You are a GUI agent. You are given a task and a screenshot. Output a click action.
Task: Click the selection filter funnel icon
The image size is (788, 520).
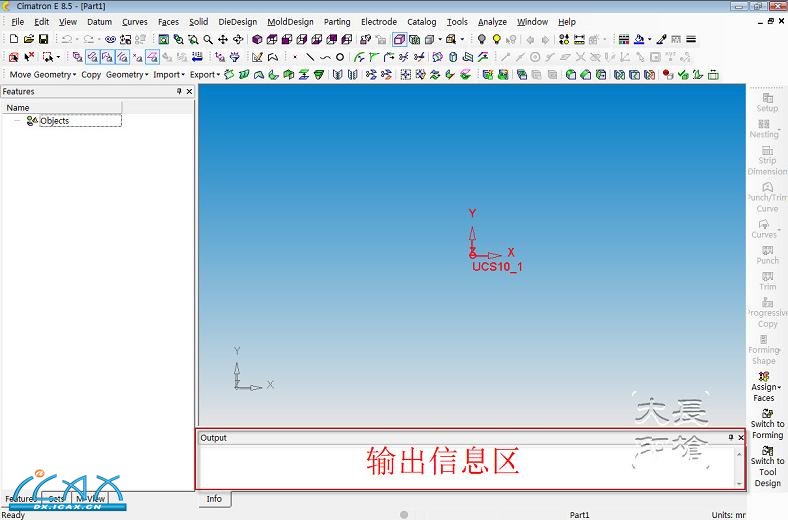(x=235, y=57)
